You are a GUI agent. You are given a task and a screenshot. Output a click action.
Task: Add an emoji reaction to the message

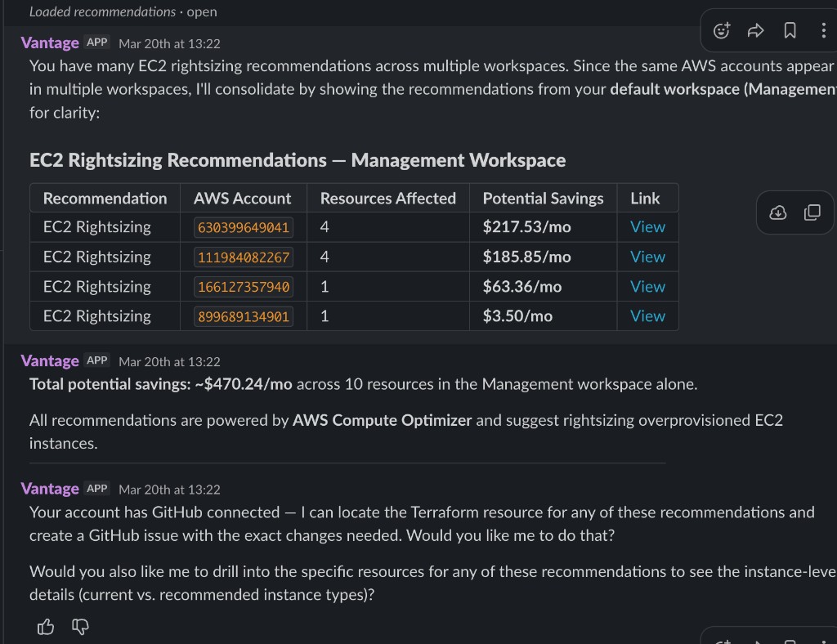click(721, 31)
